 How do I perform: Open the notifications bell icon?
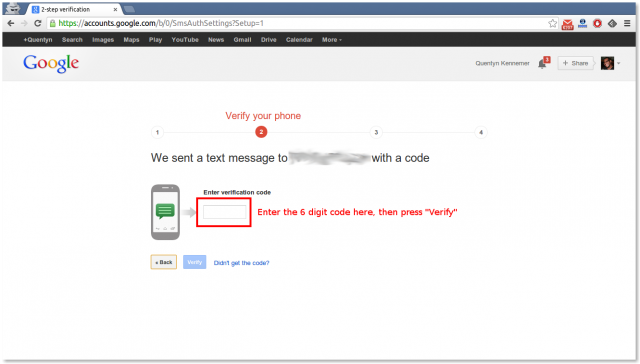pyautogui.click(x=543, y=63)
